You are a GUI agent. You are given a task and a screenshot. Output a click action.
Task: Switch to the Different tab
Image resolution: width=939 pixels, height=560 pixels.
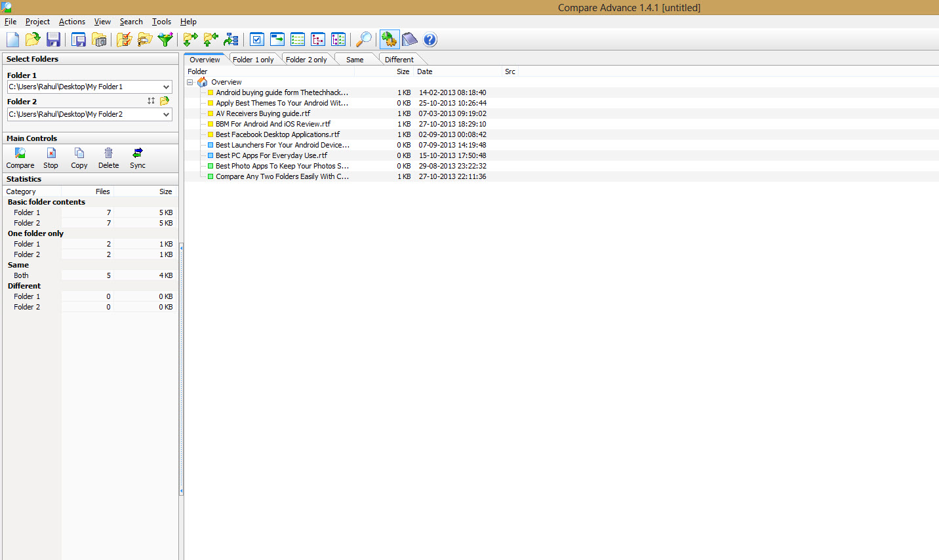click(x=399, y=60)
